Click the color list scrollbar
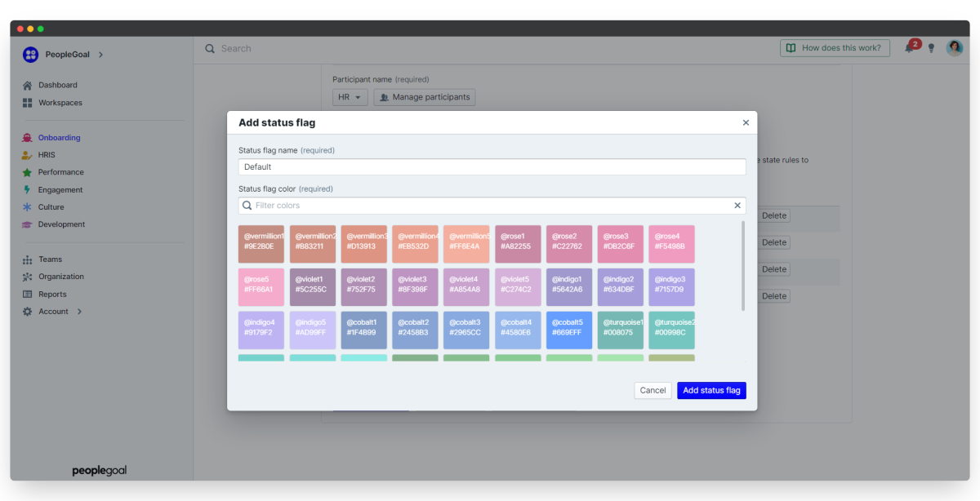The height and width of the screenshot is (501, 980). click(x=743, y=265)
